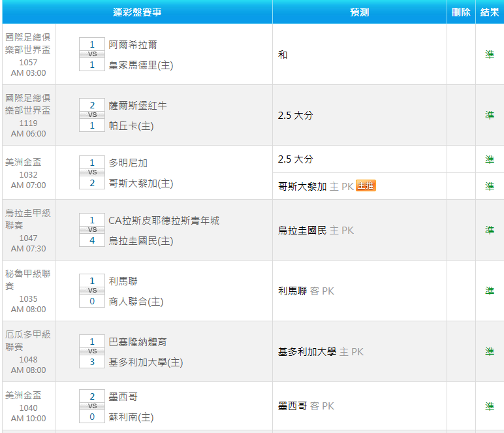
Task: Click the 哥斯大黎加 主 PK prediction
Action: (x=315, y=186)
